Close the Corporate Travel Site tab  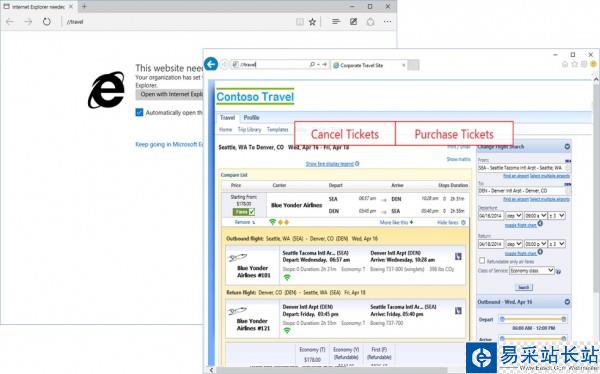[x=403, y=65]
